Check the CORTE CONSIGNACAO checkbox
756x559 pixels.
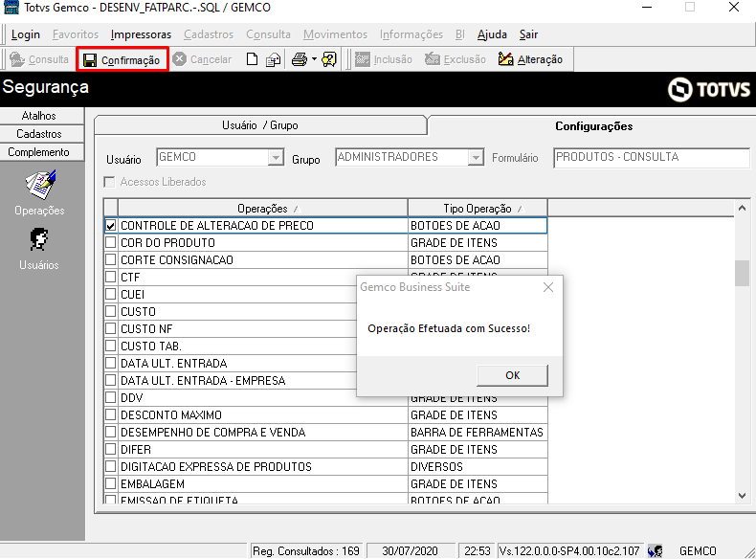(111, 259)
